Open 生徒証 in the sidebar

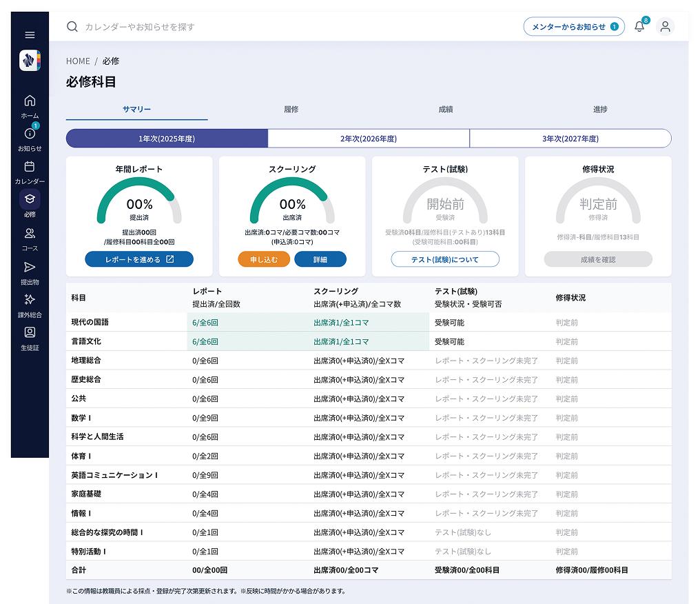(x=30, y=338)
